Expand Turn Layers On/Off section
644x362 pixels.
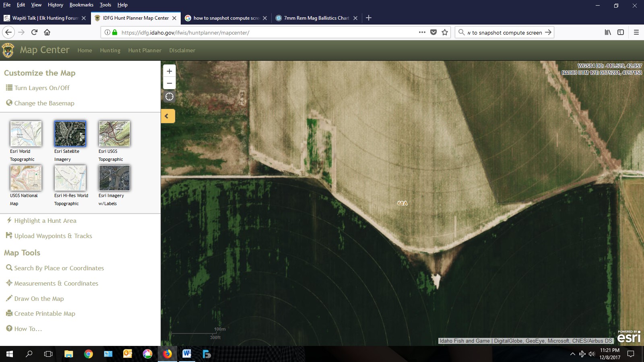37,88
